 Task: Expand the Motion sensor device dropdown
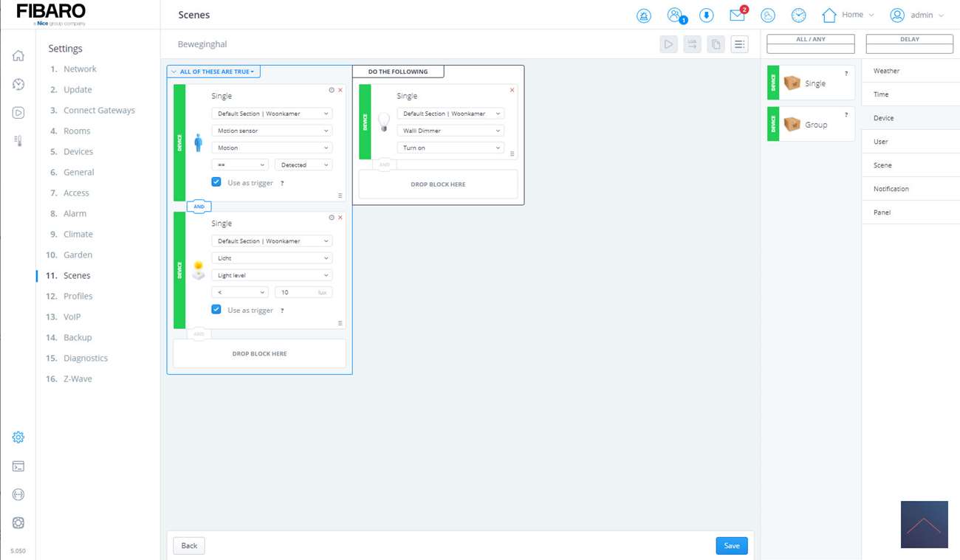[272, 131]
